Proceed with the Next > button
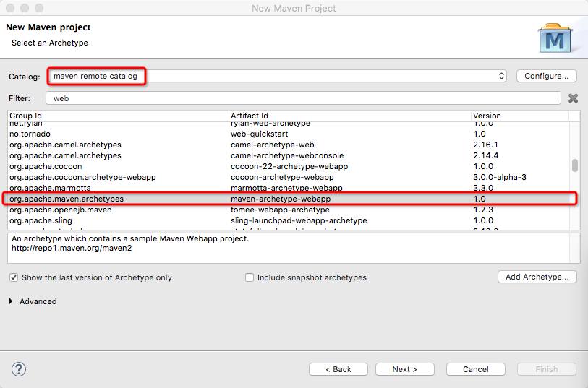The image size is (588, 388). [x=404, y=369]
